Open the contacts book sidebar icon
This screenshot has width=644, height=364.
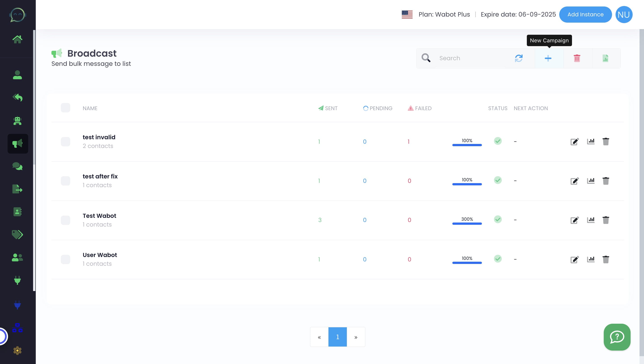click(x=17, y=212)
